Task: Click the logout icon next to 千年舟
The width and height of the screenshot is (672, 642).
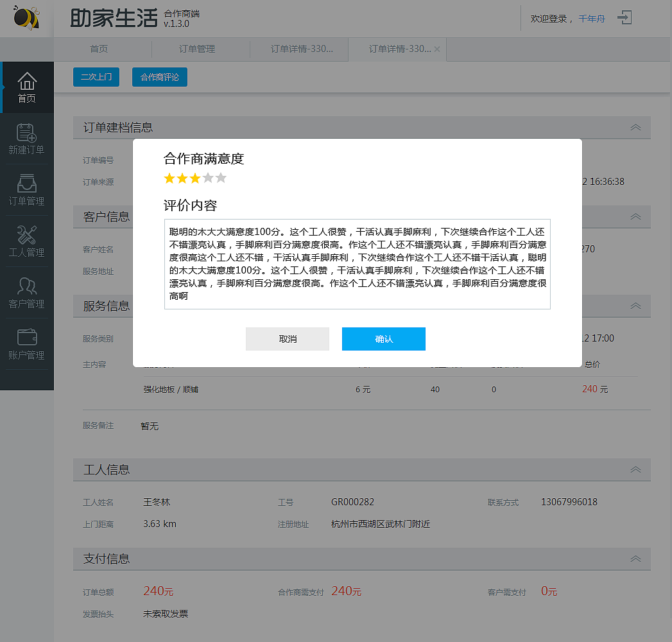Action: pos(624,18)
